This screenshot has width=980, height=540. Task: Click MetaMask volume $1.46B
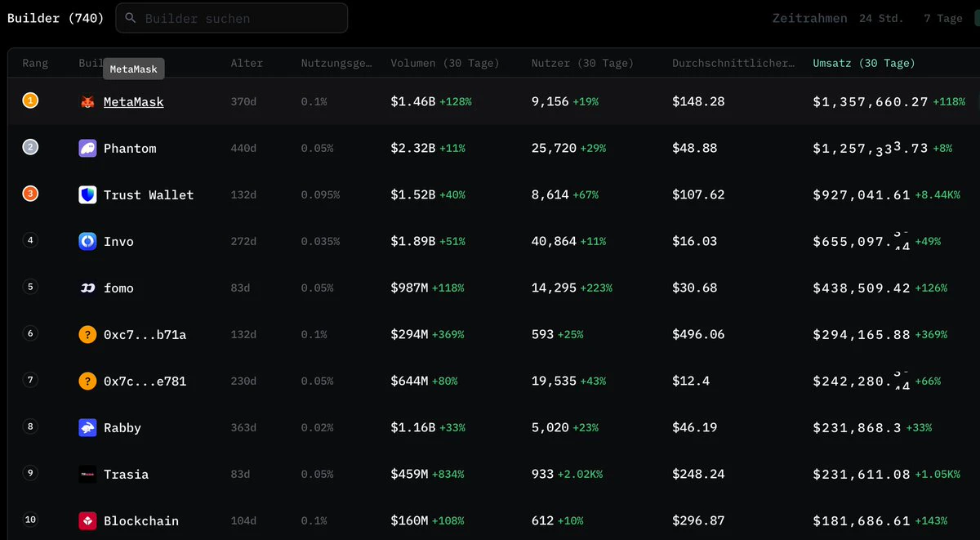tap(413, 102)
